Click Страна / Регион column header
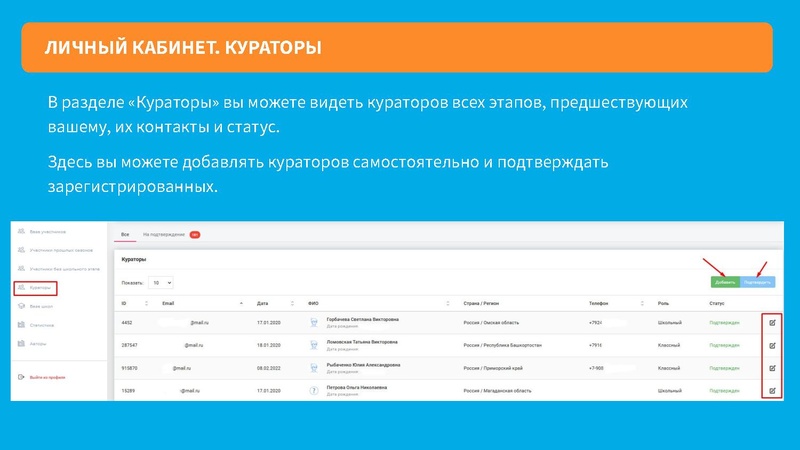This screenshot has width=800, height=450. coord(481,303)
